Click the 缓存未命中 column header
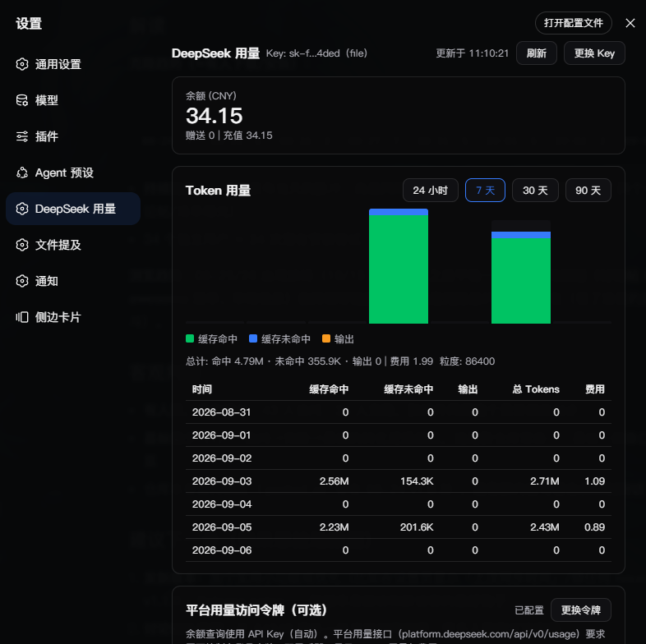The width and height of the screenshot is (646, 644). (408, 389)
